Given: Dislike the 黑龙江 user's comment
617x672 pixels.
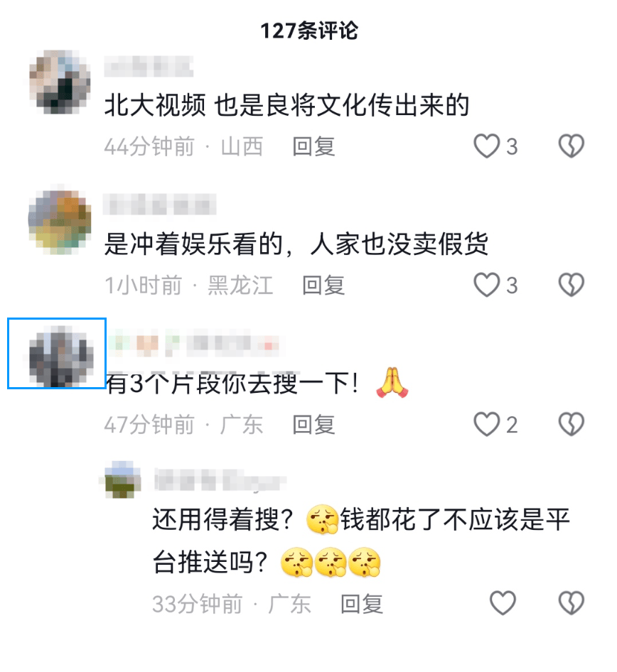Looking at the screenshot, I should pos(571,285).
